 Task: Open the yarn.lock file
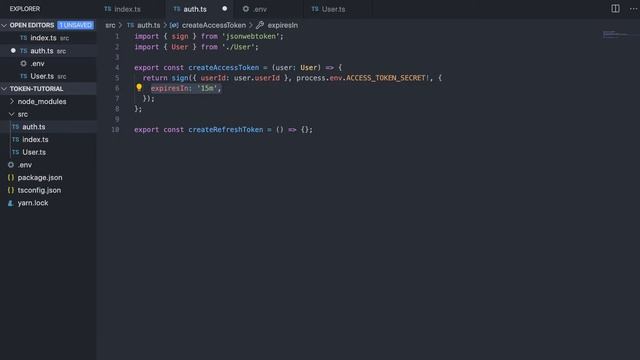[x=48, y=202]
